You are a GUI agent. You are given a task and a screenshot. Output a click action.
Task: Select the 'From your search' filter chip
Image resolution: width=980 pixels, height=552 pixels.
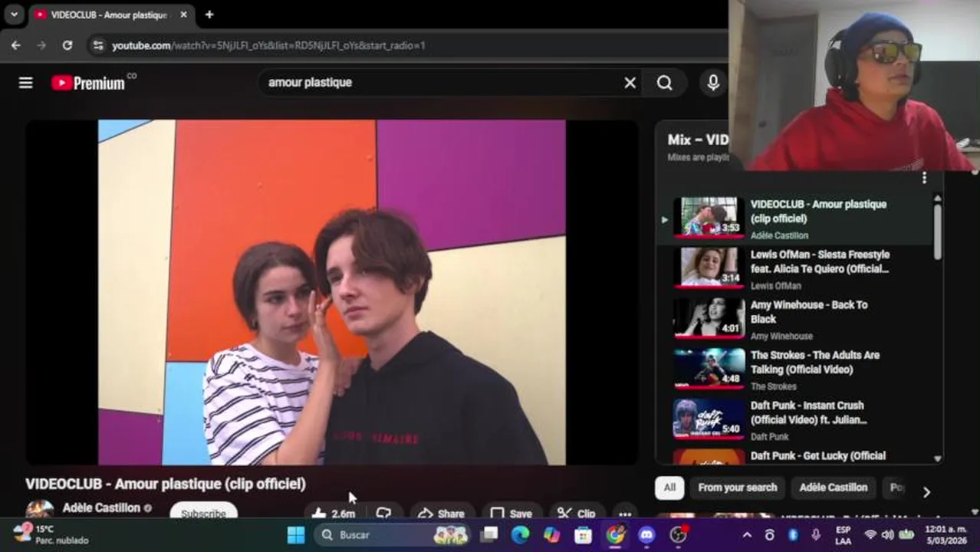click(738, 488)
